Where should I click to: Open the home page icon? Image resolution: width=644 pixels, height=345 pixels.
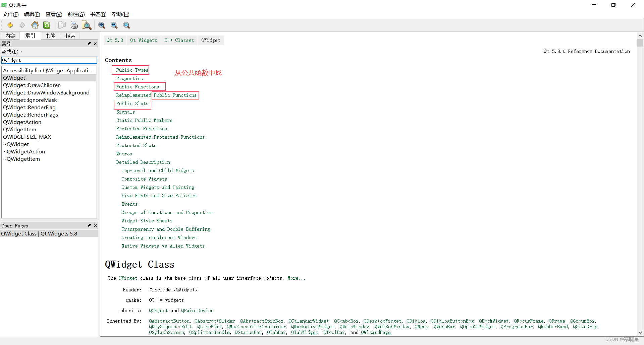35,25
